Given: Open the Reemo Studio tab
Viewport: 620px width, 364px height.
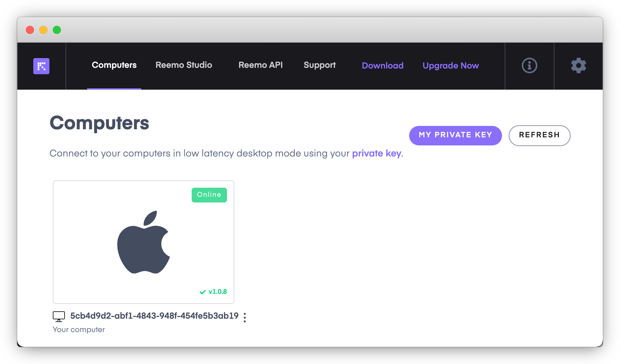Looking at the screenshot, I should pyautogui.click(x=184, y=65).
